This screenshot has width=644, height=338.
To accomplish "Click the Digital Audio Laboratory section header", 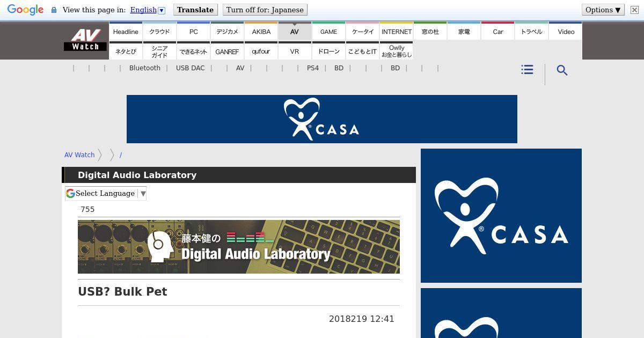I will (x=239, y=175).
